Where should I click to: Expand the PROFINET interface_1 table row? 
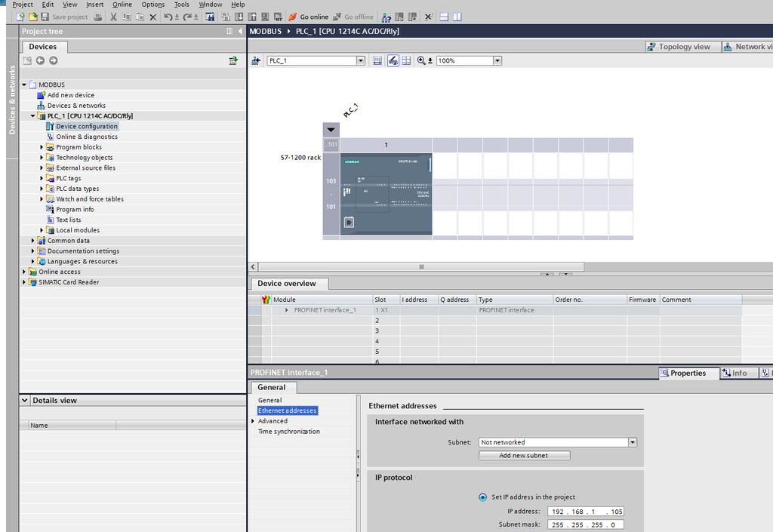[286, 310]
